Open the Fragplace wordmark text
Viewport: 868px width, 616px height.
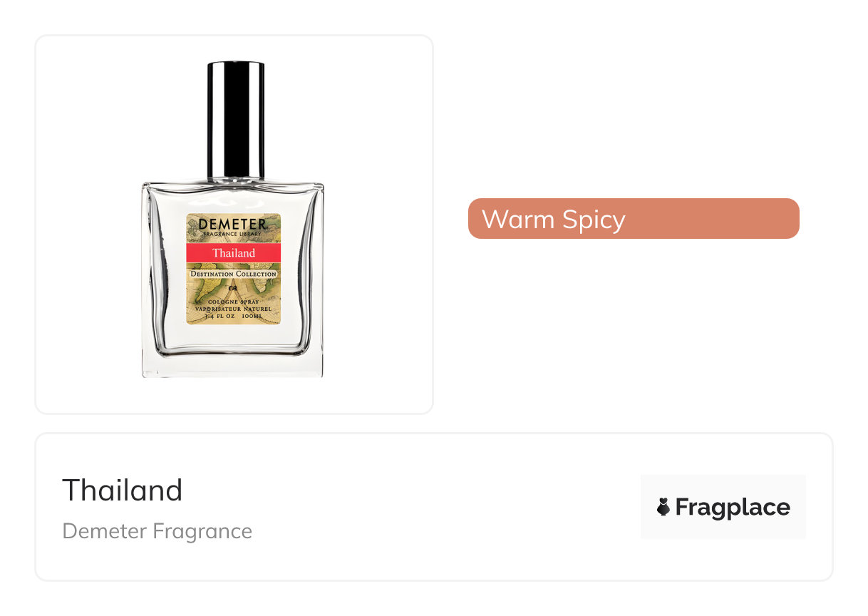733,507
